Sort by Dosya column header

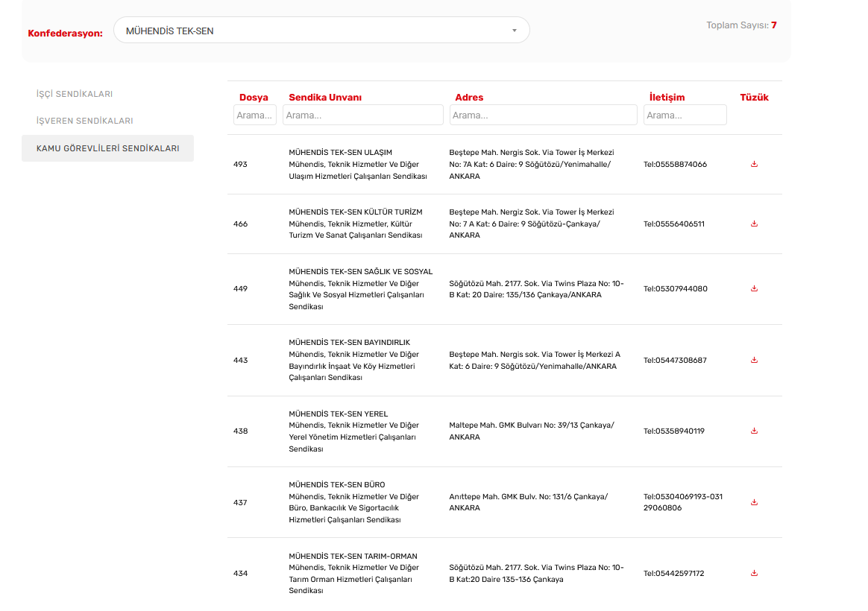click(x=254, y=98)
